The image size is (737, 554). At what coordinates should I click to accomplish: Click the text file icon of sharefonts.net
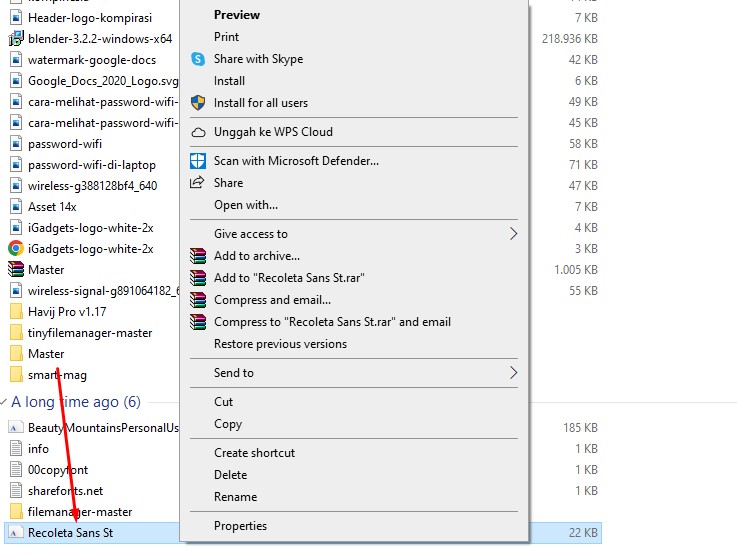[16, 491]
